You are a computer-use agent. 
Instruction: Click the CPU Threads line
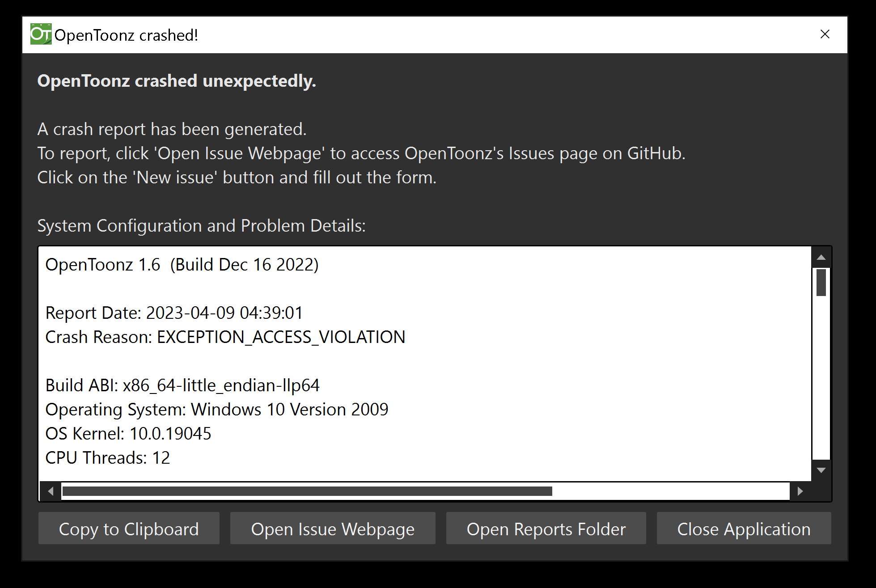point(107,457)
